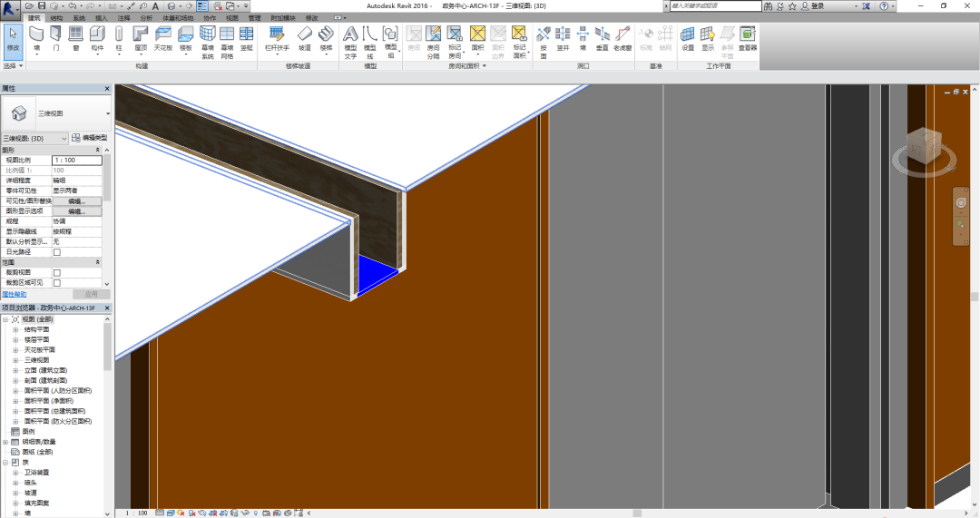Select the 屋顶 (Roof) tool
Image resolution: width=980 pixels, height=518 pixels.
[141, 40]
